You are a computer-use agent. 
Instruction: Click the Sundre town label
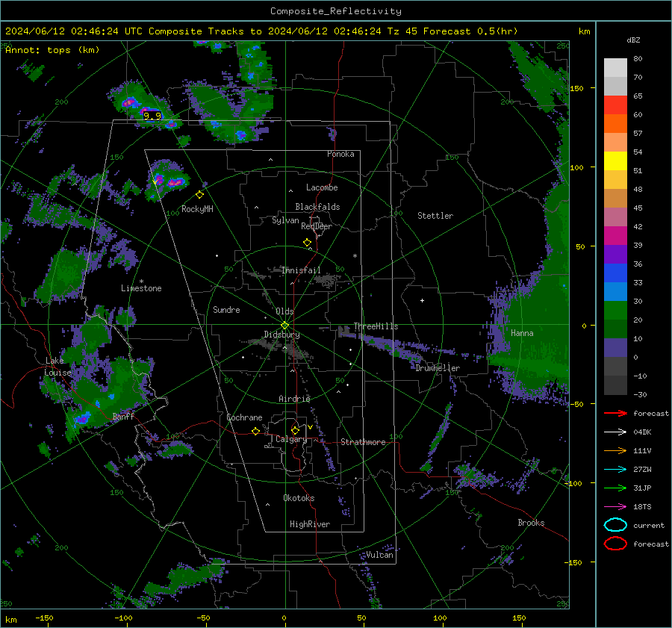tap(226, 309)
